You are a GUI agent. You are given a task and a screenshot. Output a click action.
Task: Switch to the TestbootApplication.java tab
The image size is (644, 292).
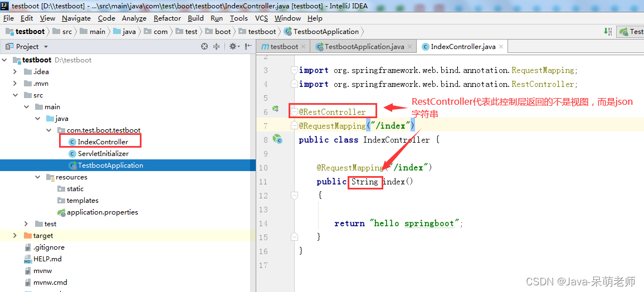(364, 47)
